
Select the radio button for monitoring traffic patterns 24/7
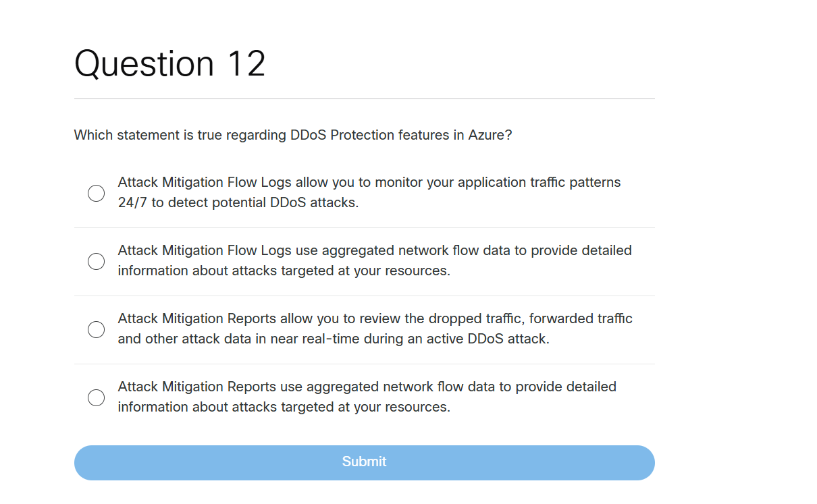click(97, 194)
